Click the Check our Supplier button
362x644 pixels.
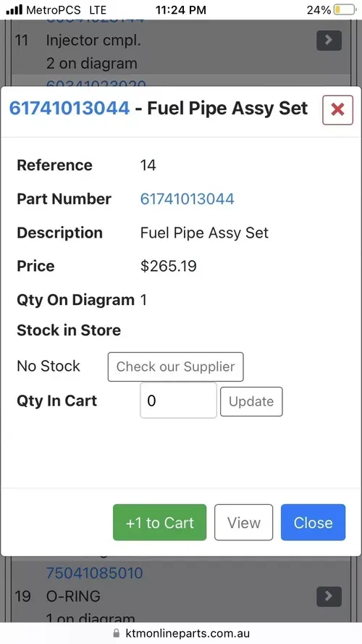pyautogui.click(x=176, y=367)
